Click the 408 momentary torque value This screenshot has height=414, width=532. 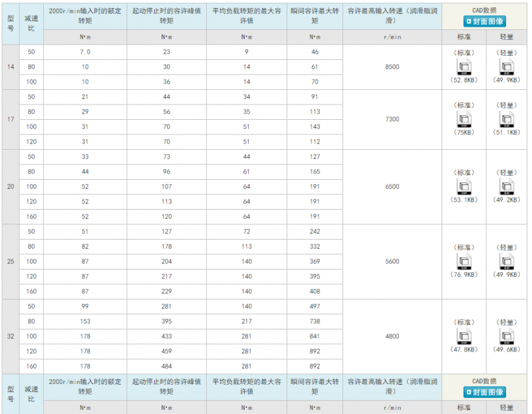pos(315,292)
